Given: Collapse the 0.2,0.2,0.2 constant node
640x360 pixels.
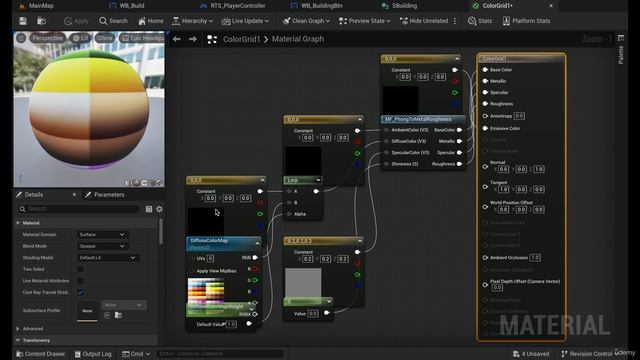Looking at the screenshot, I should (x=360, y=241).
